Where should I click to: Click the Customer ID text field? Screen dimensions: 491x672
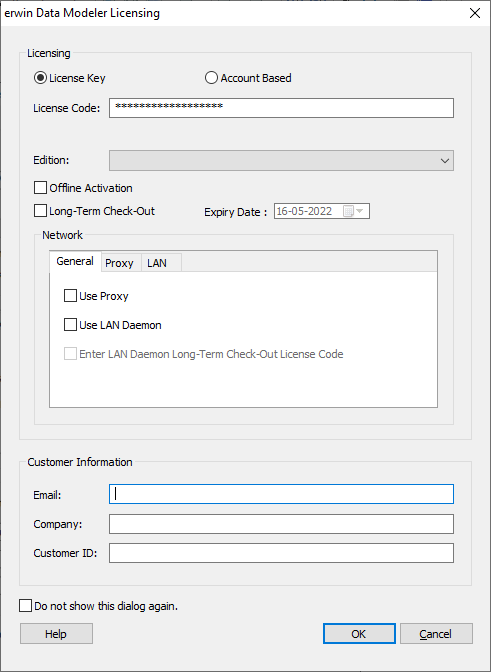281,553
